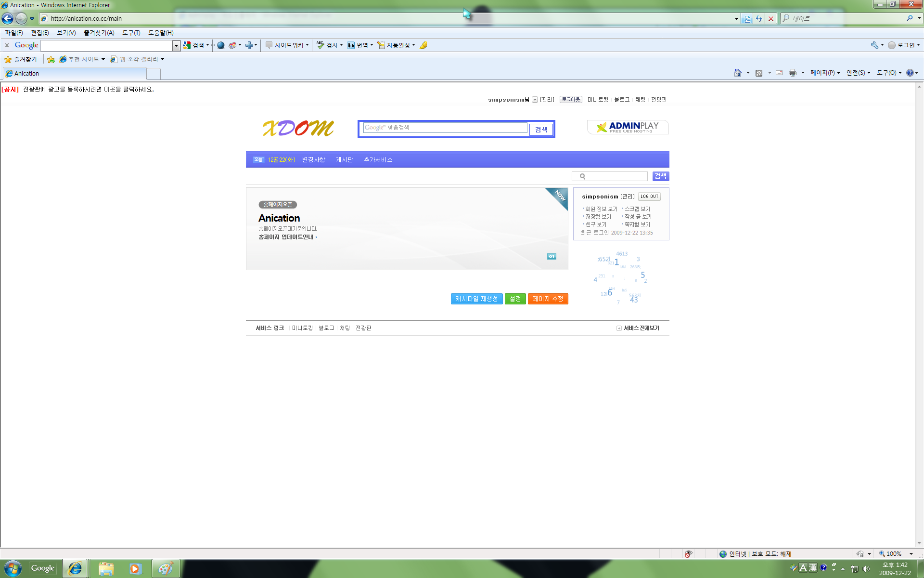Click the Home page icon in command bar
This screenshot has width=924, height=578.
tap(737, 73)
